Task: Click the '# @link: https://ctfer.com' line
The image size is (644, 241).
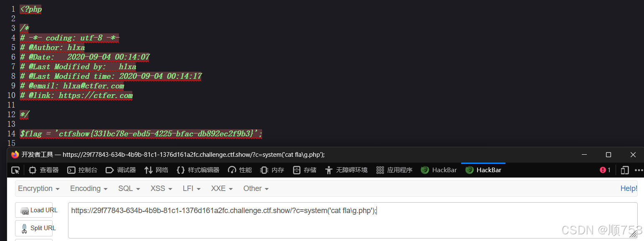Action: 76,95
